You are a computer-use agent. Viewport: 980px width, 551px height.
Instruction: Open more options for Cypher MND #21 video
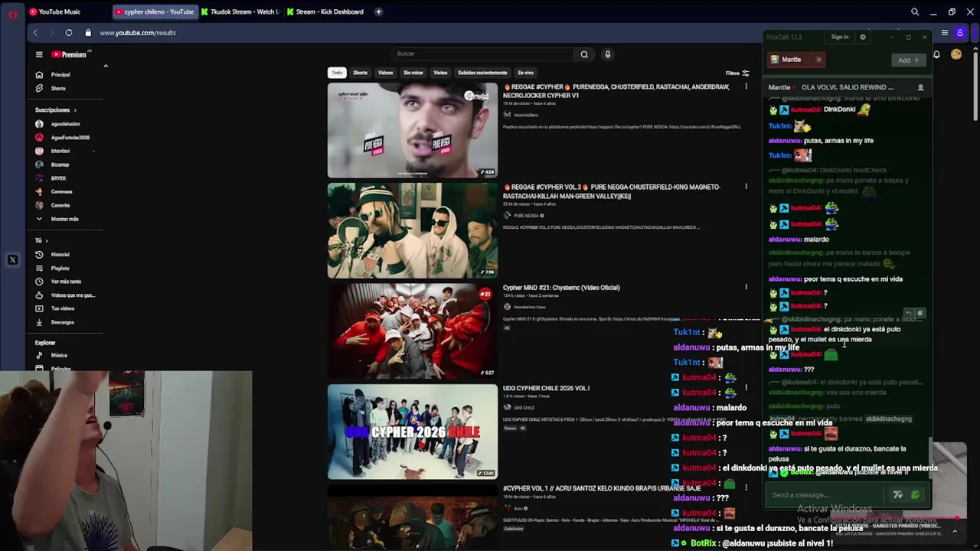[746, 288]
